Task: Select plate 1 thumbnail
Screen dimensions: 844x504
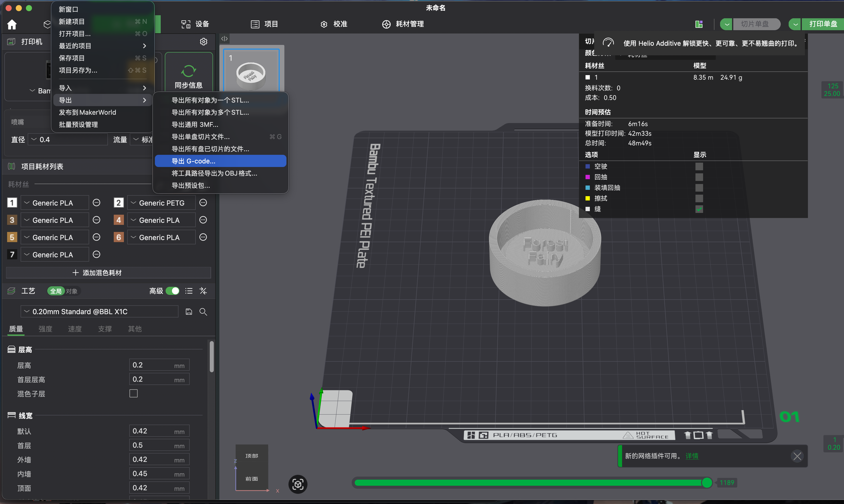Action: point(251,70)
